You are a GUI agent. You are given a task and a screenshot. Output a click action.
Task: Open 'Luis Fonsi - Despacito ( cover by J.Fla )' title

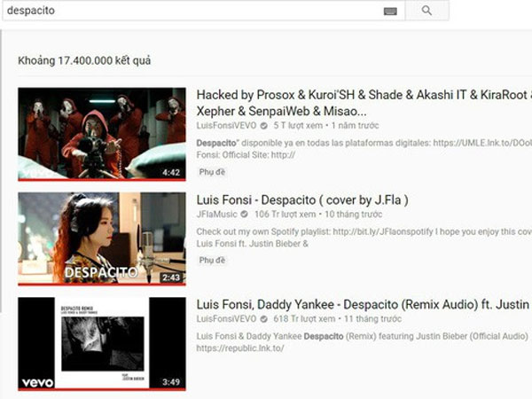302,200
